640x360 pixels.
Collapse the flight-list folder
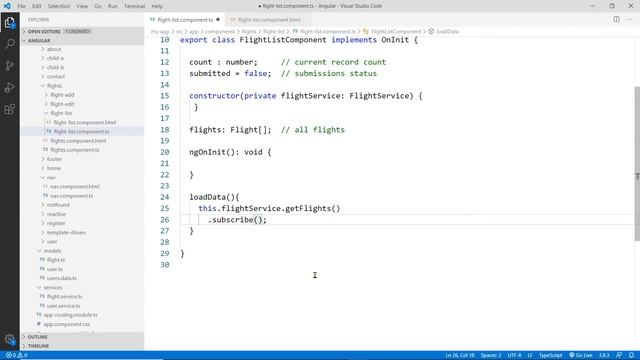[x=61, y=113]
